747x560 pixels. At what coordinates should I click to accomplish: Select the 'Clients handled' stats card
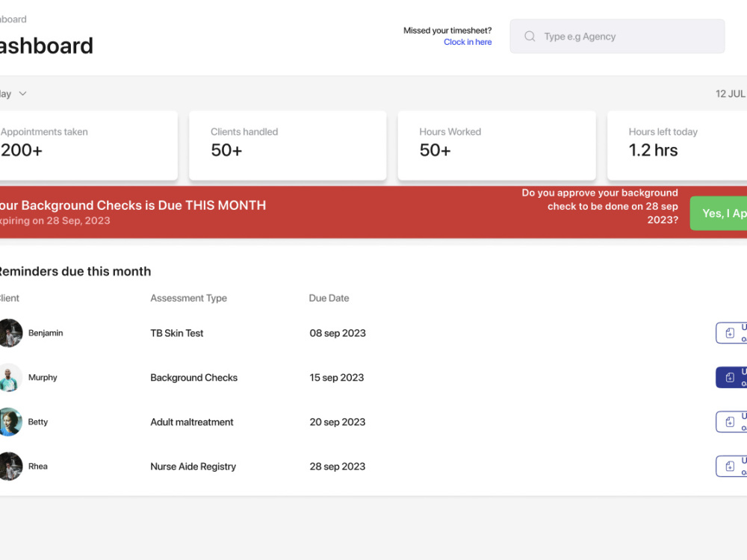coord(288,146)
